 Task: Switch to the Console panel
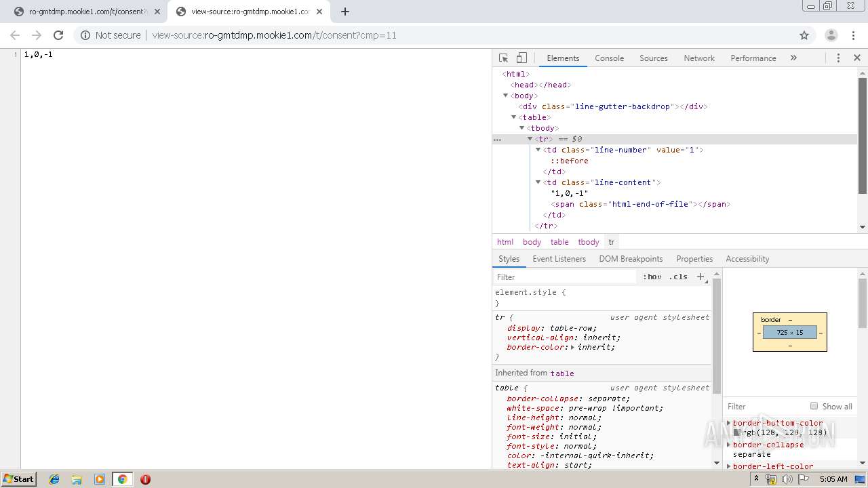[x=609, y=58]
